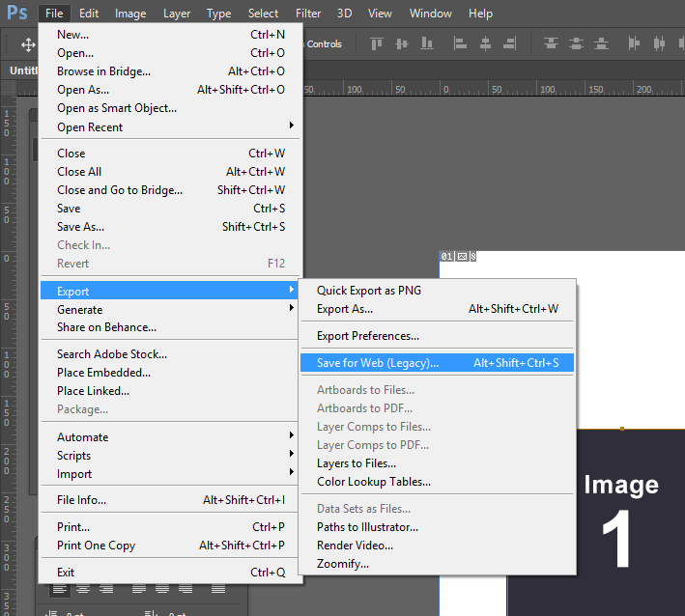Select Quick Export as PNG

click(369, 291)
